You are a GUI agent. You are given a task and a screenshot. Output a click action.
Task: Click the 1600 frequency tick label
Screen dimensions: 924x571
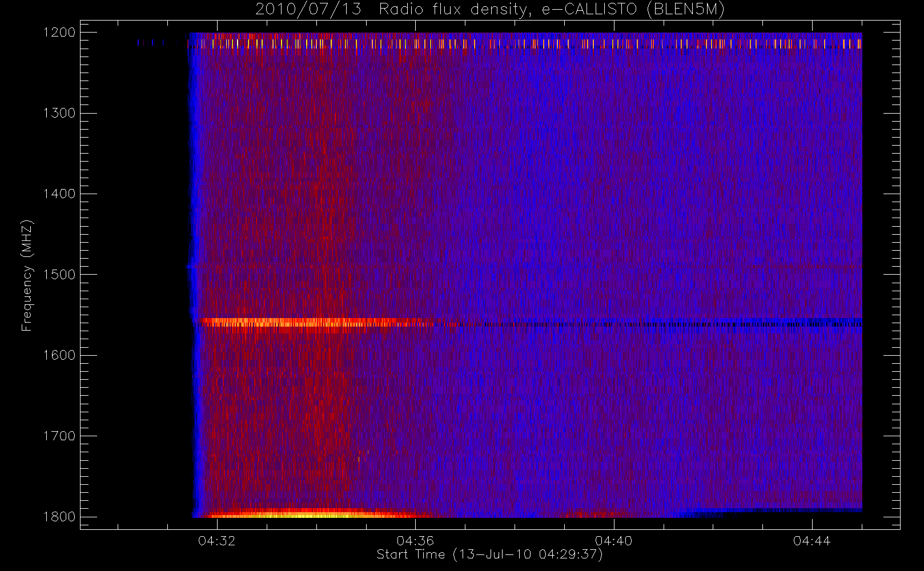point(59,355)
